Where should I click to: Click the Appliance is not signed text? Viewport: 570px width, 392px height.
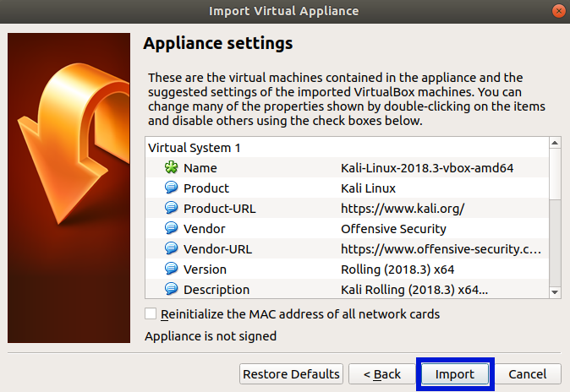211,336
